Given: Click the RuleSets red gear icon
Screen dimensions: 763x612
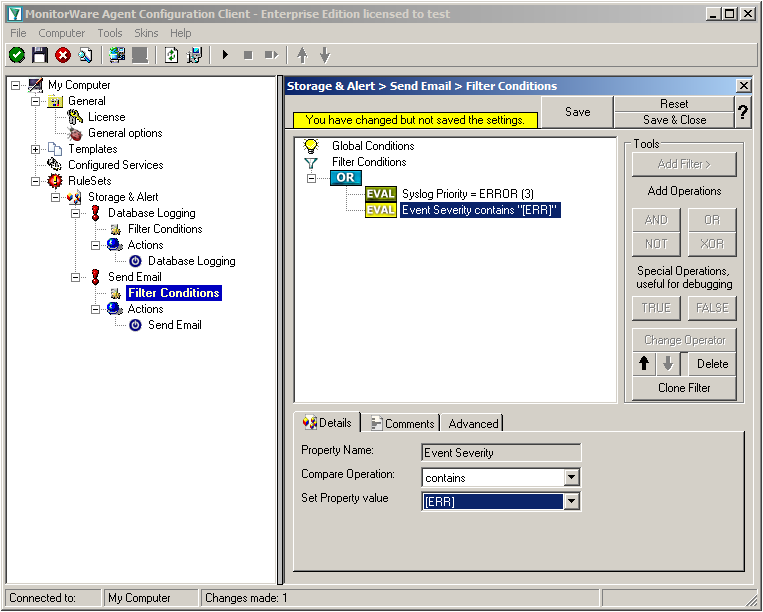Looking at the screenshot, I should (x=55, y=181).
